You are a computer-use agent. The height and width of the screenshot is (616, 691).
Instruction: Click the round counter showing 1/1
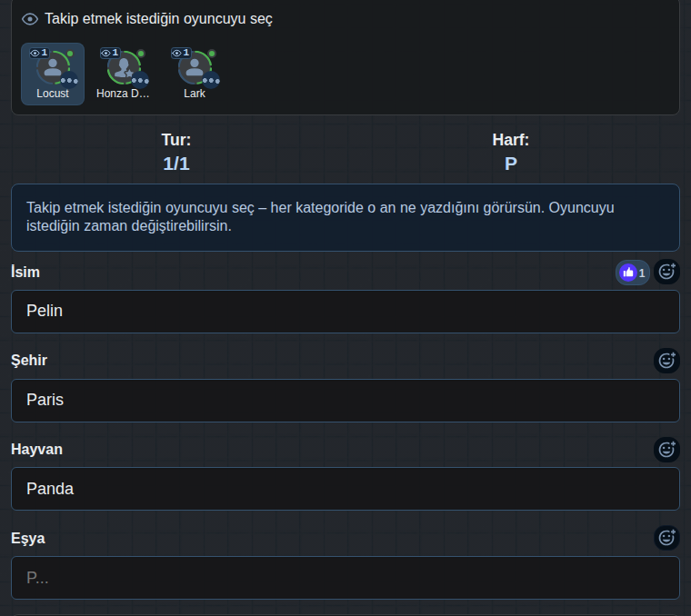click(176, 164)
